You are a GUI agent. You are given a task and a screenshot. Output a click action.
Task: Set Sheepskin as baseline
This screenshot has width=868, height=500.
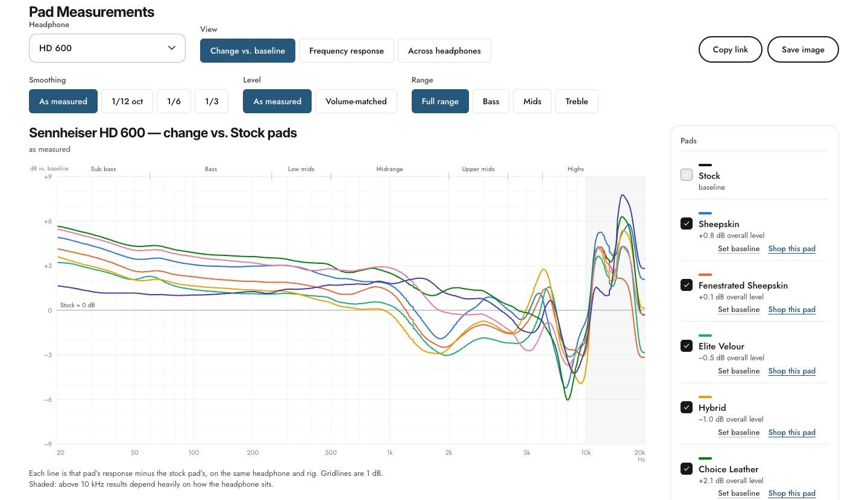click(x=738, y=249)
